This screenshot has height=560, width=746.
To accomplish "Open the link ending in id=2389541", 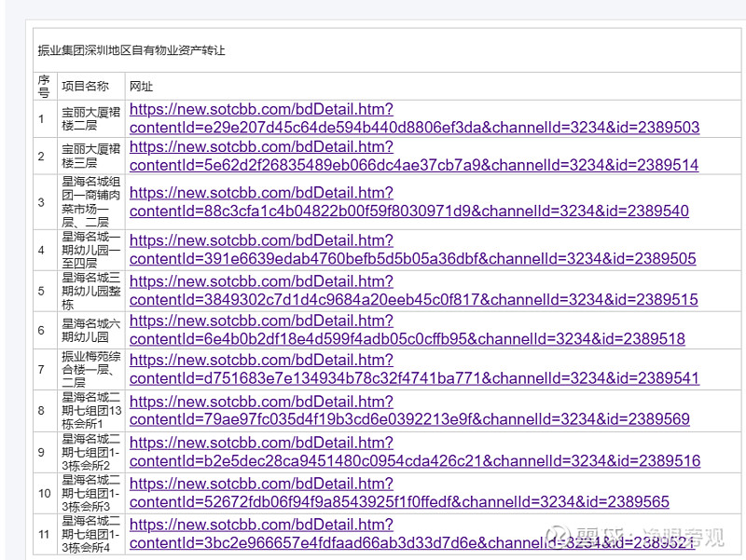I will [414, 369].
